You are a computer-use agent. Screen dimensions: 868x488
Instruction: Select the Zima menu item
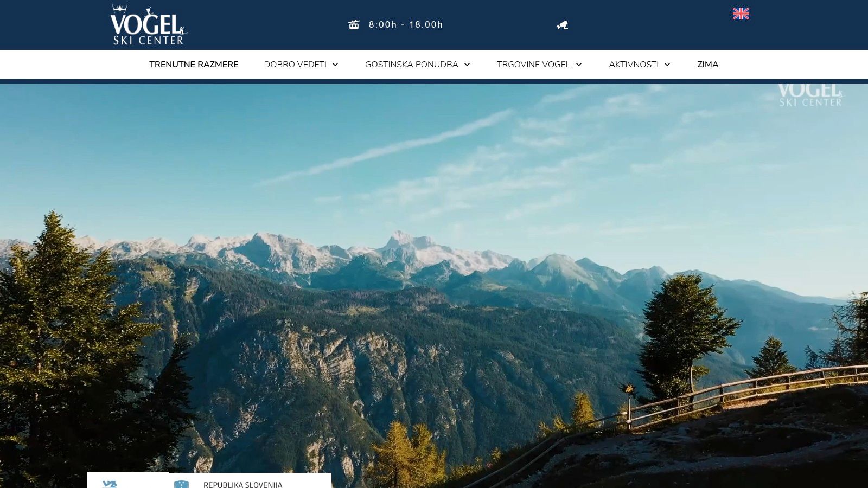[708, 65]
